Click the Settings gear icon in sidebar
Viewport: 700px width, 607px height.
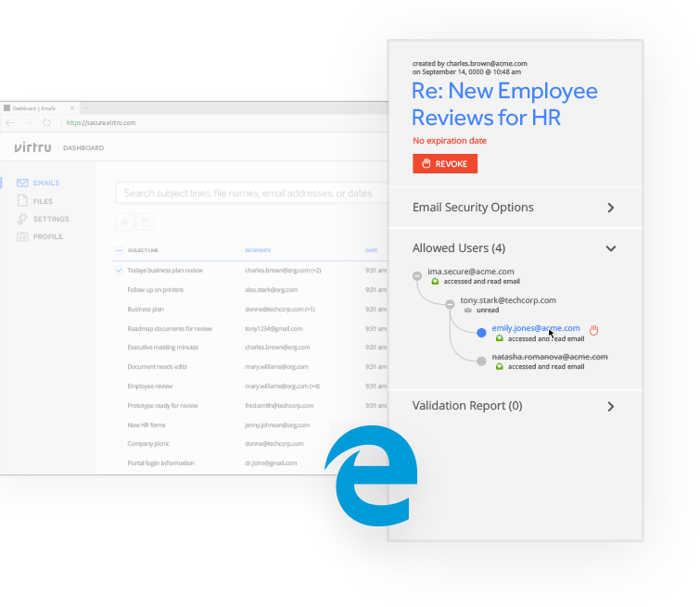[x=22, y=219]
